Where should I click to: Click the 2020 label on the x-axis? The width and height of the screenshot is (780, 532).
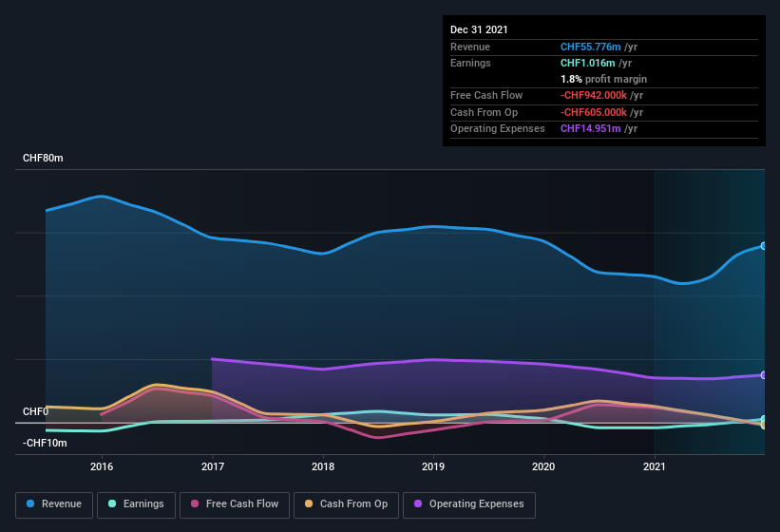pyautogui.click(x=543, y=466)
